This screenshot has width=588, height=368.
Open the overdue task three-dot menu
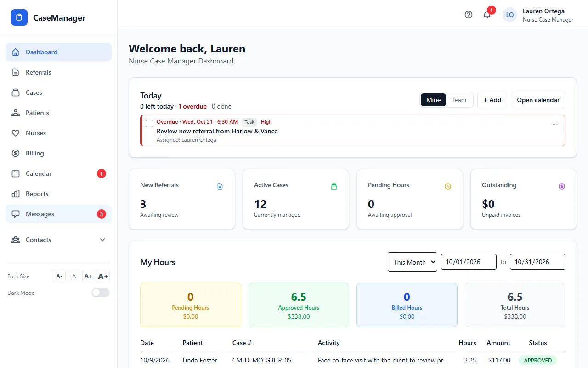555,125
